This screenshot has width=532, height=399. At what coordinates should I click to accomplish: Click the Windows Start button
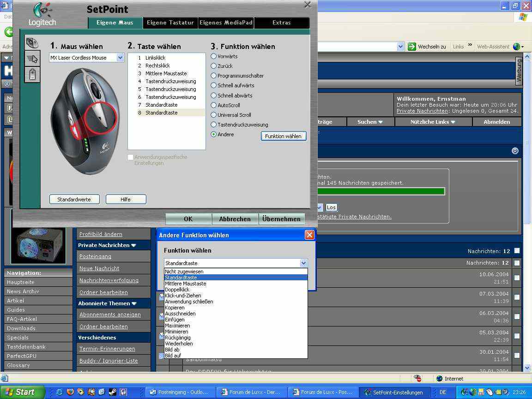21,392
